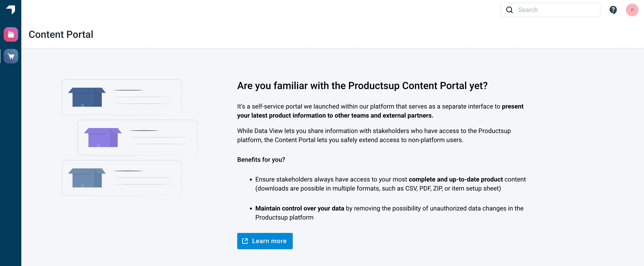Screen dimensions: 644x266
Task: Click the heading about the Productsup Content Portal
Action: (362, 86)
